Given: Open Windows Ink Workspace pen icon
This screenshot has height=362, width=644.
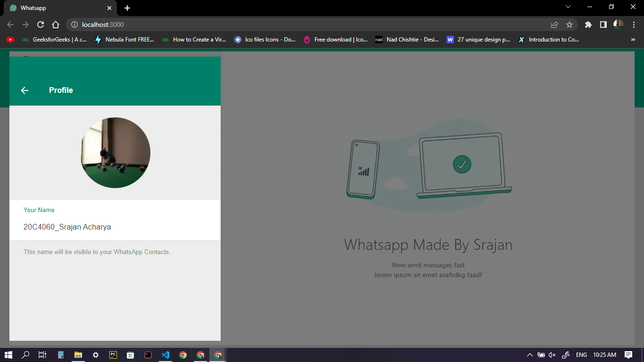Looking at the screenshot, I should [x=567, y=355].
